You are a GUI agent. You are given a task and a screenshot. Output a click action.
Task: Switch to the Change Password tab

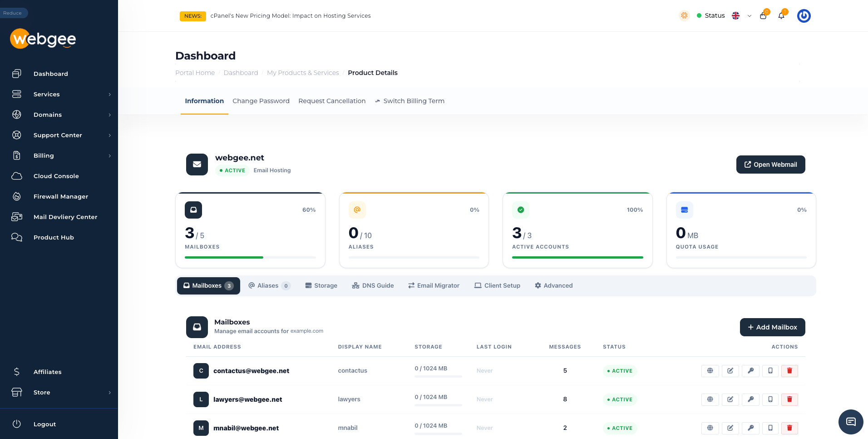[x=261, y=101]
